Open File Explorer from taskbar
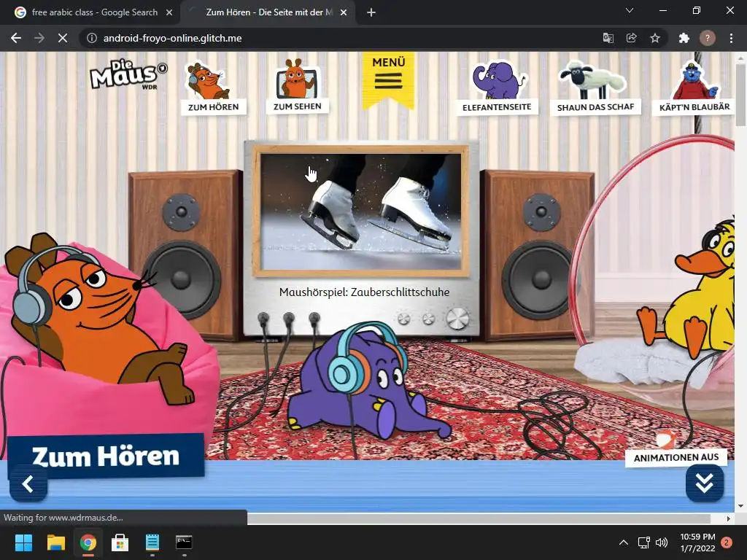The height and width of the screenshot is (560, 747). click(55, 542)
